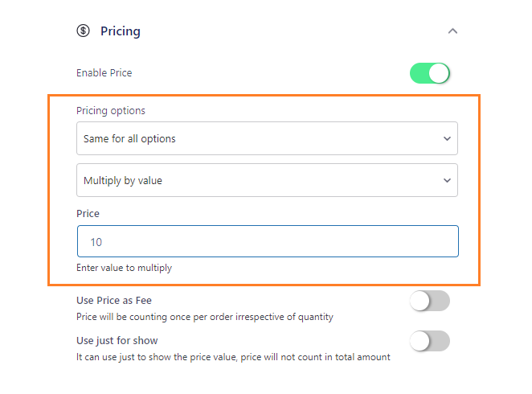
Task: Click the white knob of the Enable Price switch
Action: coord(439,73)
